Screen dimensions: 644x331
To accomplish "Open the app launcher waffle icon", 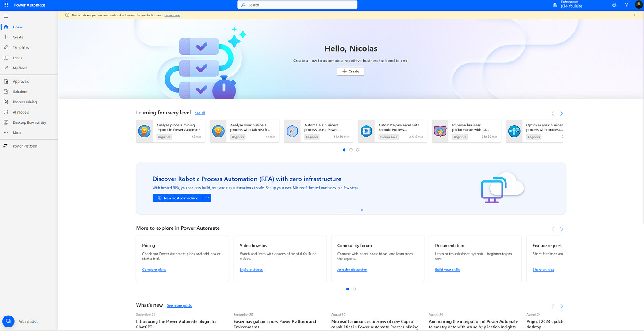I will pos(6,5).
